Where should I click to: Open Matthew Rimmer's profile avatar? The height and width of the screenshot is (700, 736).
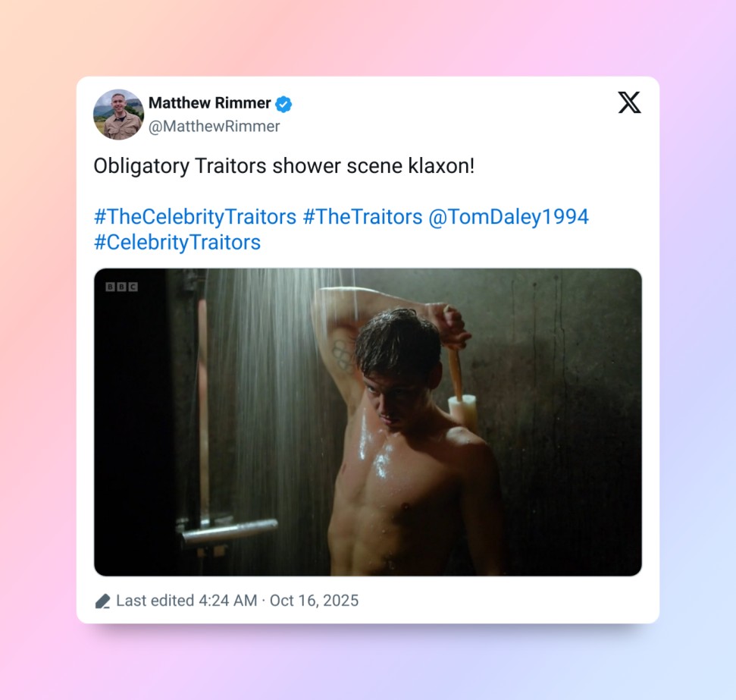[x=119, y=115]
